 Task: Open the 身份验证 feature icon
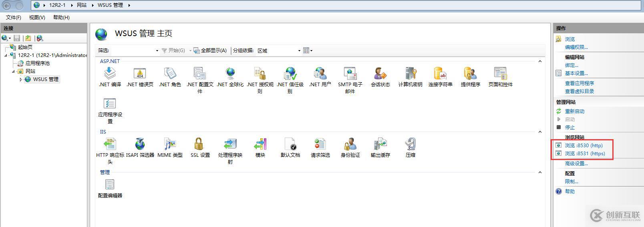click(x=350, y=144)
